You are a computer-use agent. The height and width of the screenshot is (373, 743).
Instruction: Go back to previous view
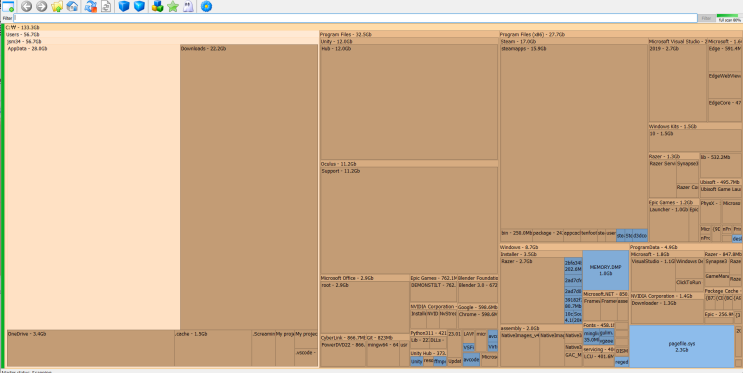[27, 6]
